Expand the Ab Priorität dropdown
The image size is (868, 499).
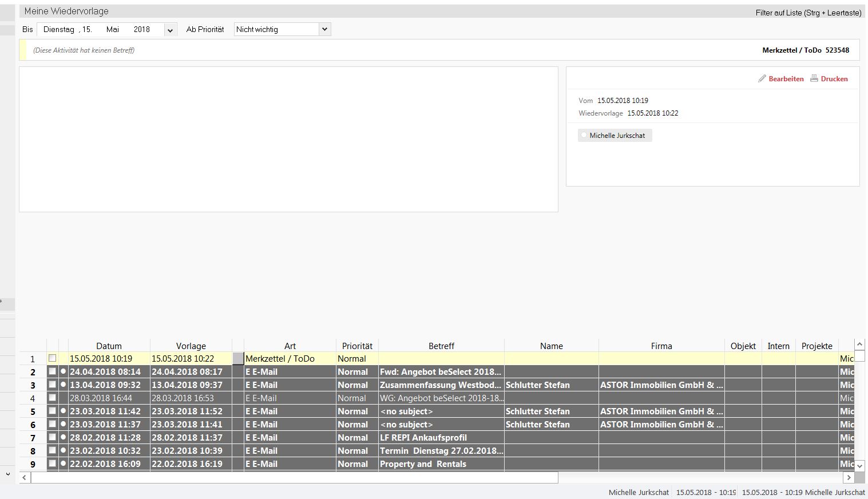coord(324,29)
